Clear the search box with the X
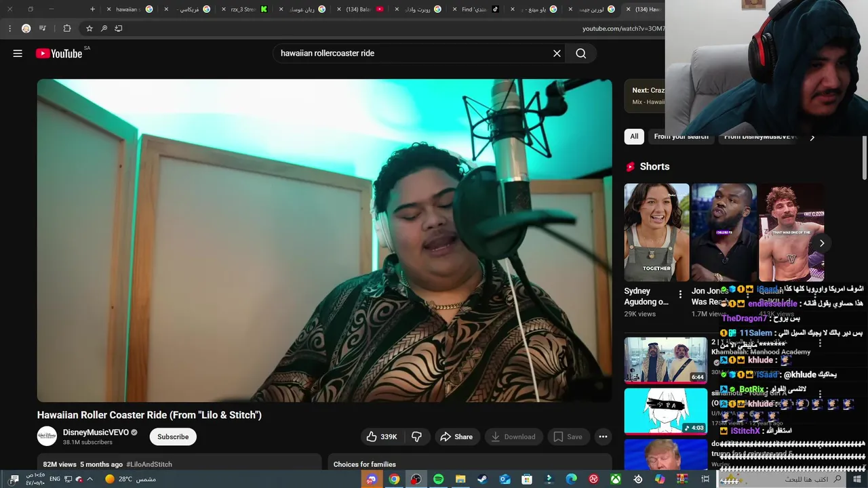Viewport: 868px width, 488px height. tap(557, 54)
